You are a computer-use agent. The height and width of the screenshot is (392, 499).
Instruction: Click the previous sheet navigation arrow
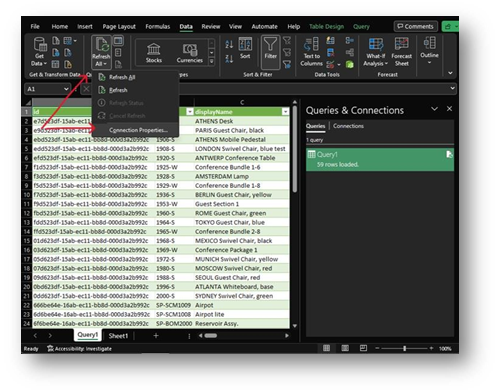35,336
